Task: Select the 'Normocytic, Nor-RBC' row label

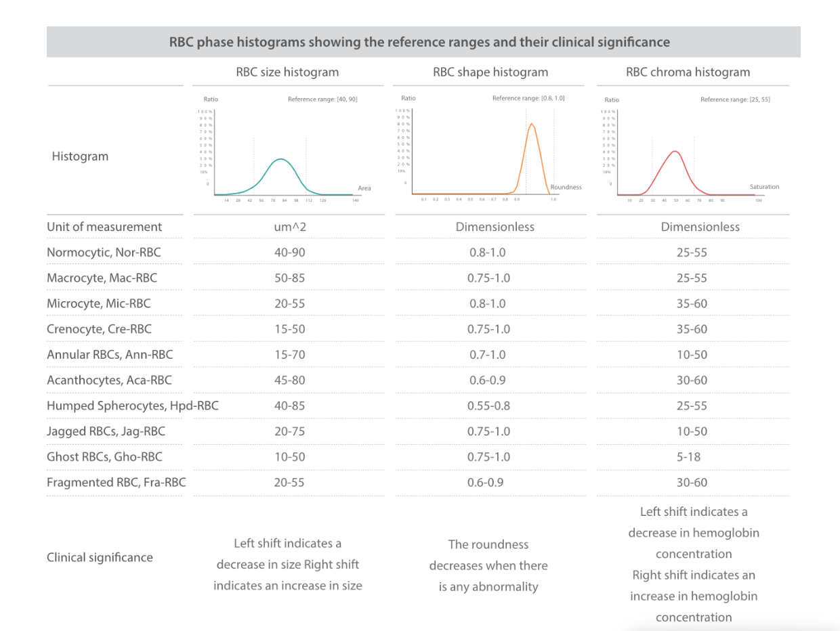Action: tap(104, 253)
